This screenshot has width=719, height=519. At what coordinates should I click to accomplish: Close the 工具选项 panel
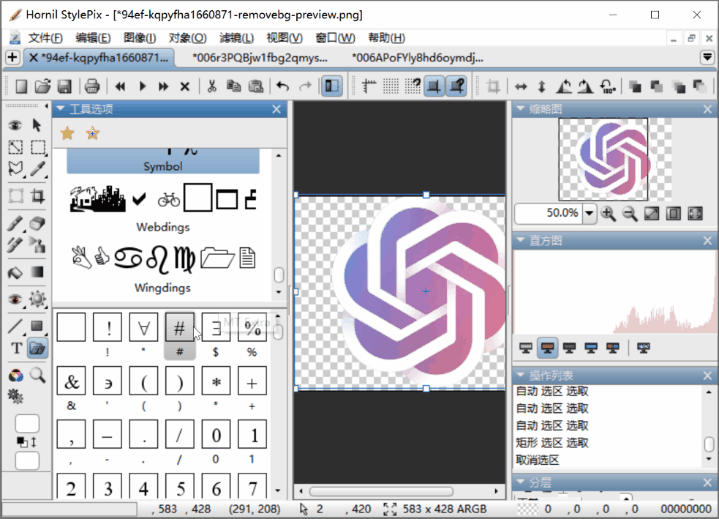point(277,109)
